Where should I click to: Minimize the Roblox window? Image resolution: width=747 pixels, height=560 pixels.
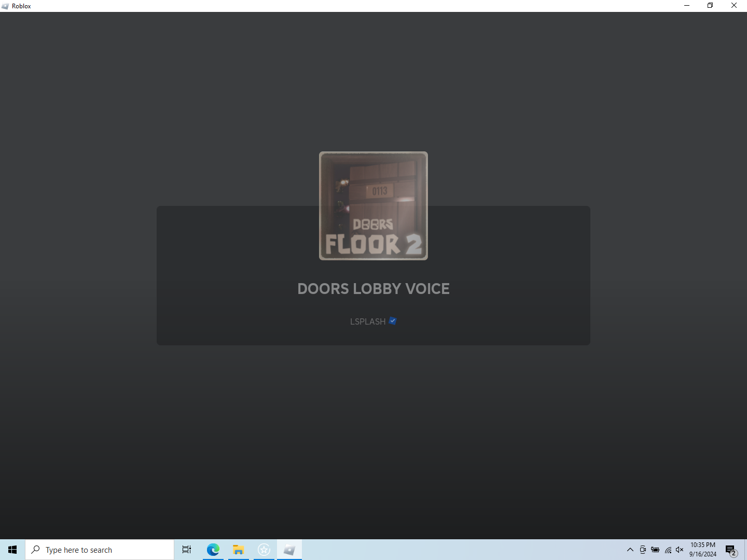[x=687, y=6]
